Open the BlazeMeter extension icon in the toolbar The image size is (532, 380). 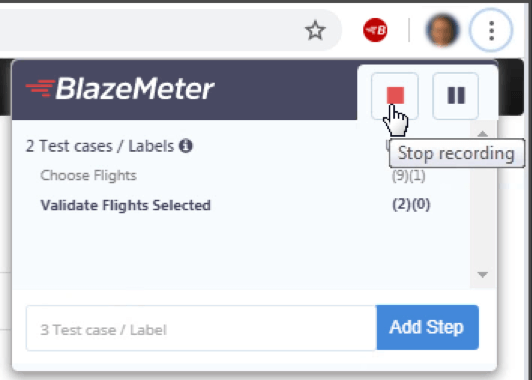point(375,30)
